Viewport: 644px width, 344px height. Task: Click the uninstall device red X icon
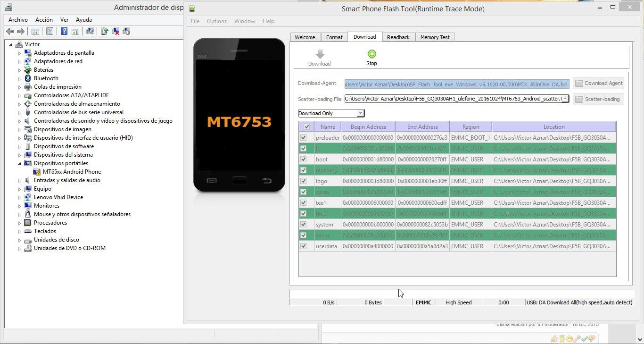[x=116, y=31]
